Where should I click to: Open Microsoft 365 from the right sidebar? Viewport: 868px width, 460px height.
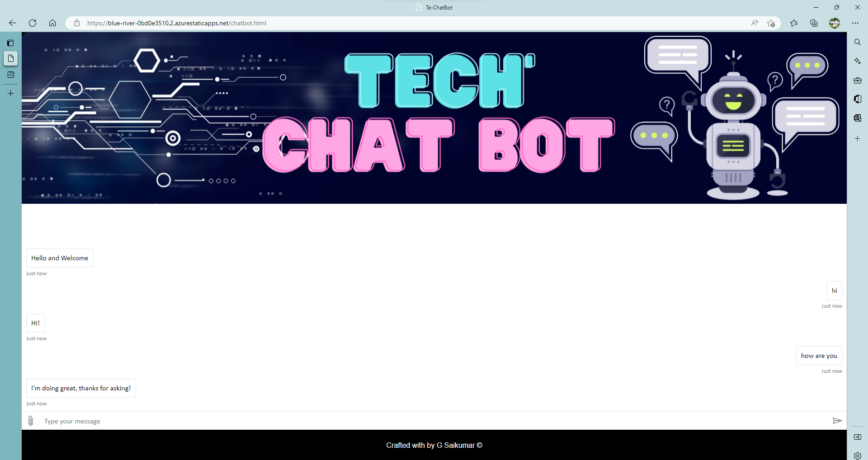click(858, 99)
